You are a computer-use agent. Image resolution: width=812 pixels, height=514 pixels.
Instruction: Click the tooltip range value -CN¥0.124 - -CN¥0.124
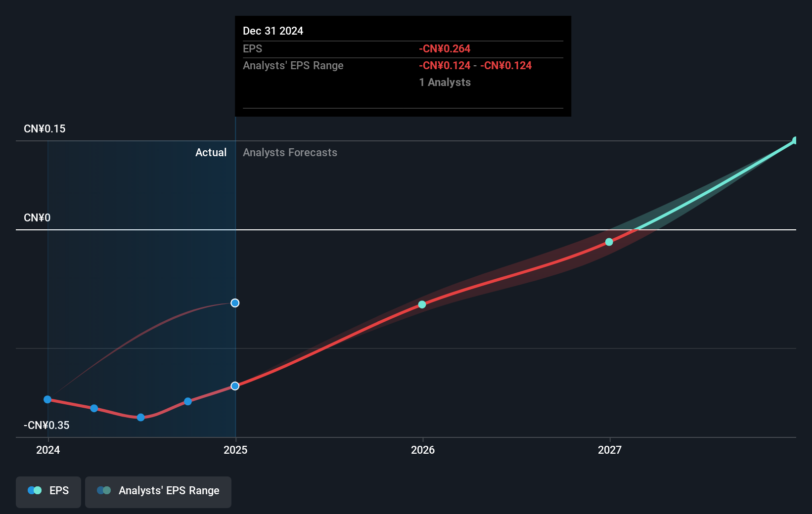[475, 65]
